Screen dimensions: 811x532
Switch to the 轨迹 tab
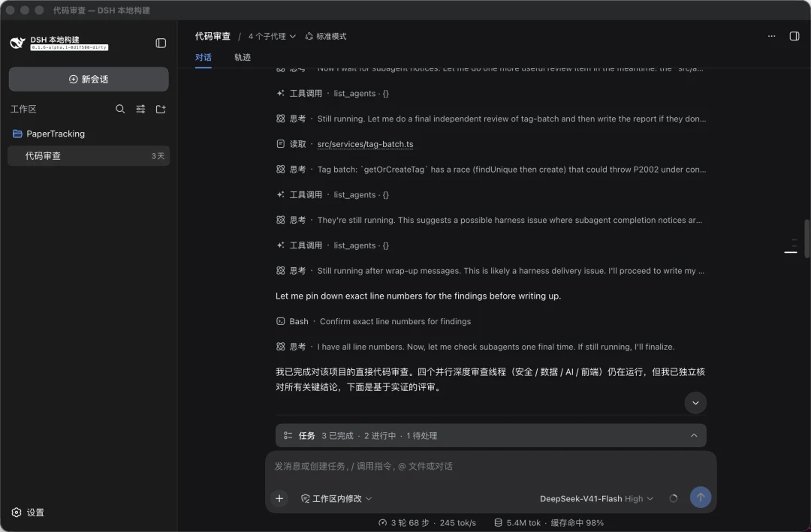click(x=243, y=57)
